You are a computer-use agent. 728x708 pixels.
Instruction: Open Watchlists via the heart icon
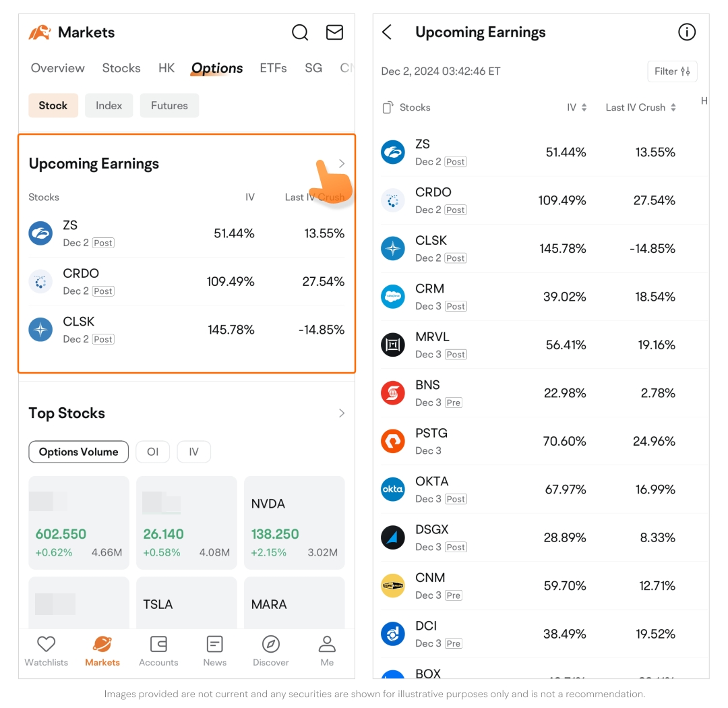[46, 645]
